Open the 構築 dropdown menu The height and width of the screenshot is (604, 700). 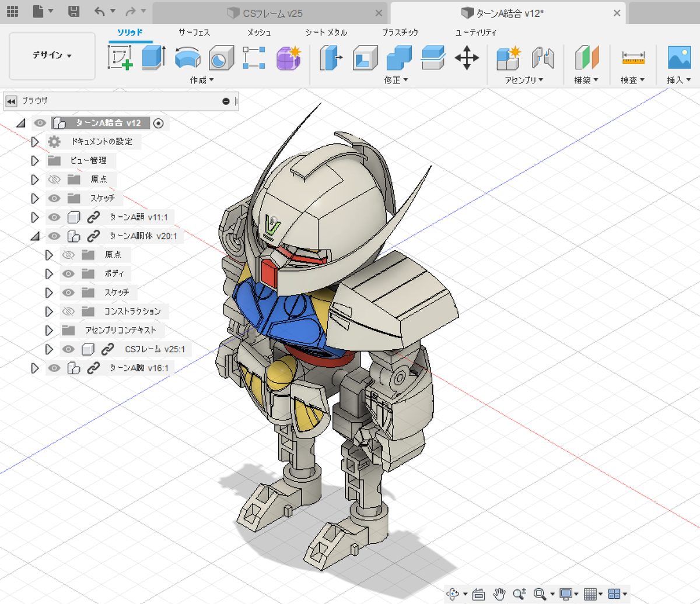click(587, 80)
